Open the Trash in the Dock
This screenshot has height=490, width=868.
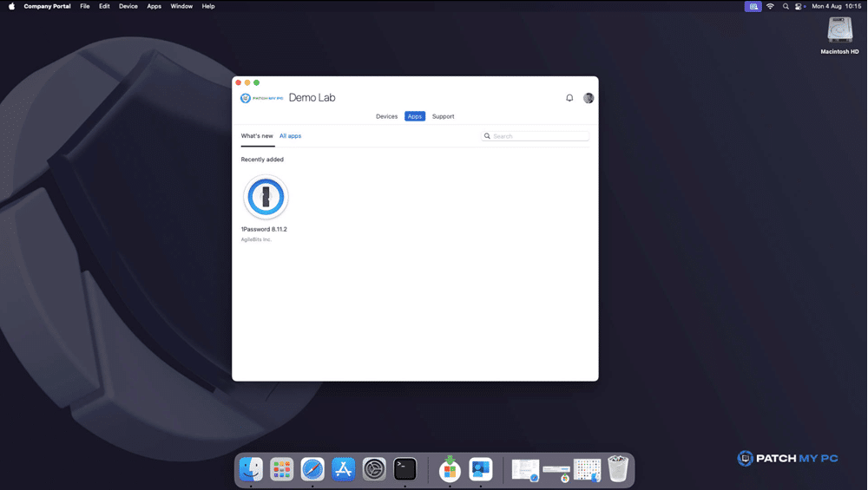[618, 469]
